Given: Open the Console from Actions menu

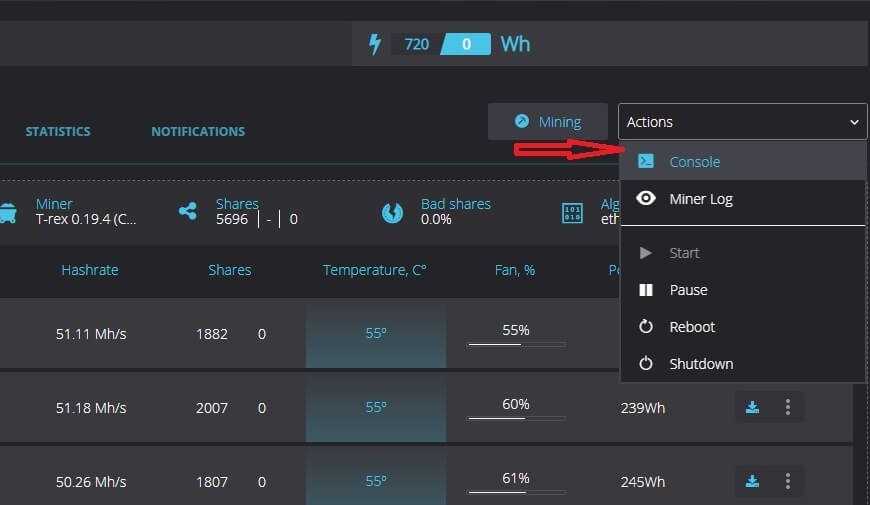Looking at the screenshot, I should click(694, 162).
